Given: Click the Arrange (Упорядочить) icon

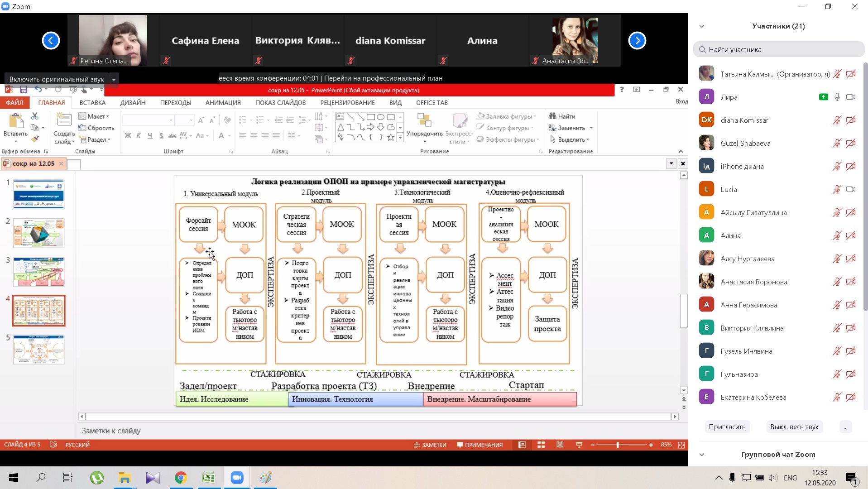Looking at the screenshot, I should 424,125.
